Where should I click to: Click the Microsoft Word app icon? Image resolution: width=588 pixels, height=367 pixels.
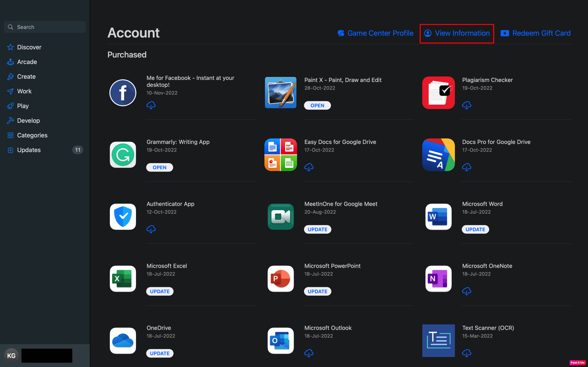(438, 217)
